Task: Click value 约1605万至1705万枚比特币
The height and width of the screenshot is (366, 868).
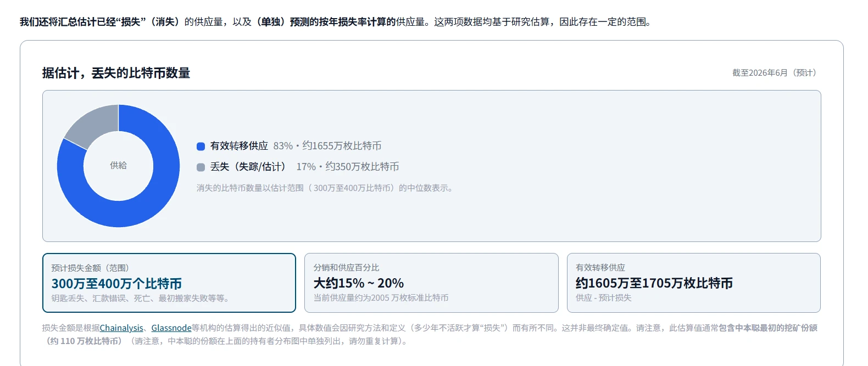Action: pos(654,283)
